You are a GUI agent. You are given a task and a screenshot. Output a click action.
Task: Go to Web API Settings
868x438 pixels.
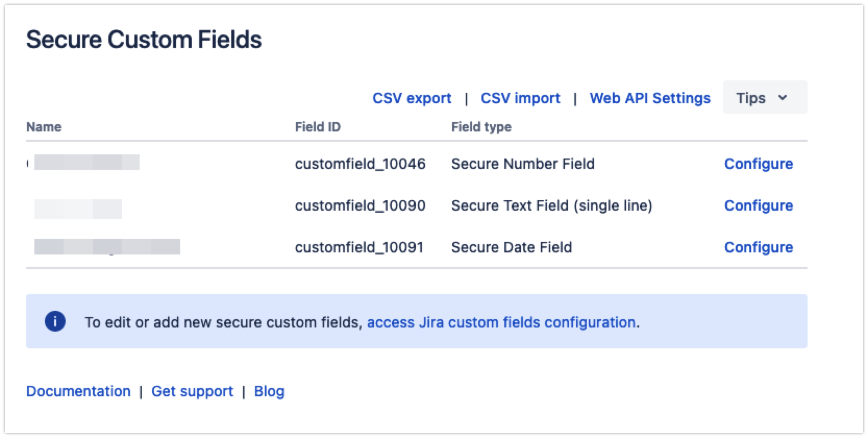650,98
